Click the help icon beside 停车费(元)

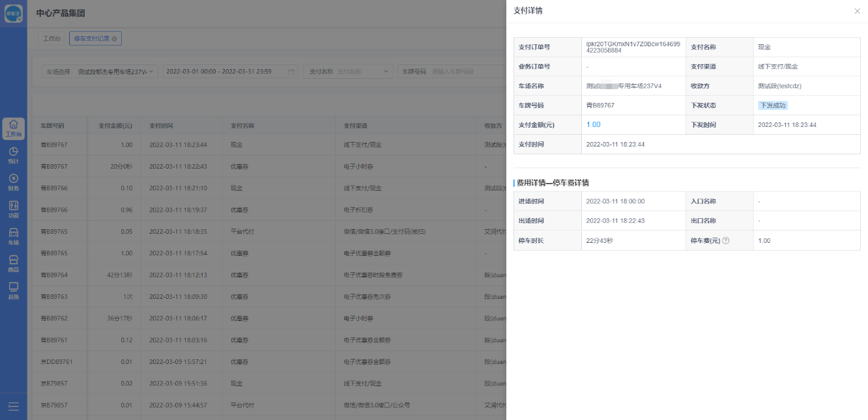point(725,240)
